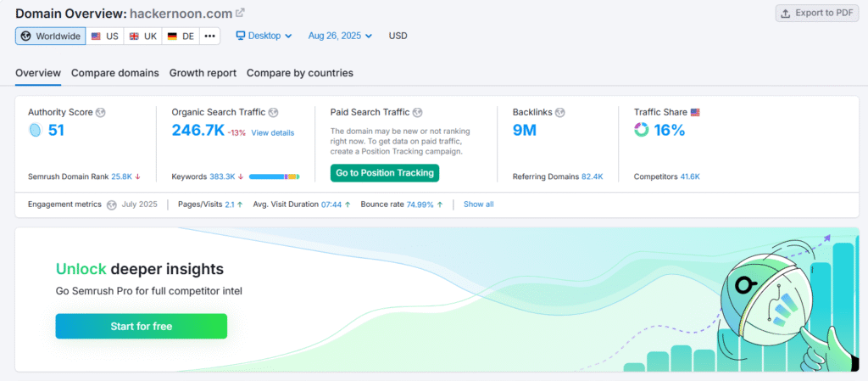Click the Authority Score value 51
The width and height of the screenshot is (868, 381).
57,131
